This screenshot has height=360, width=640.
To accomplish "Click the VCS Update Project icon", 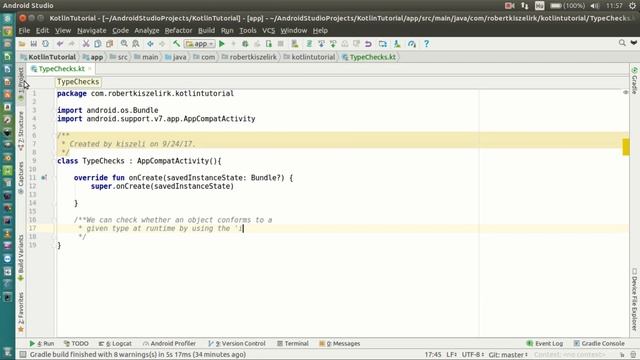I will click(x=321, y=44).
